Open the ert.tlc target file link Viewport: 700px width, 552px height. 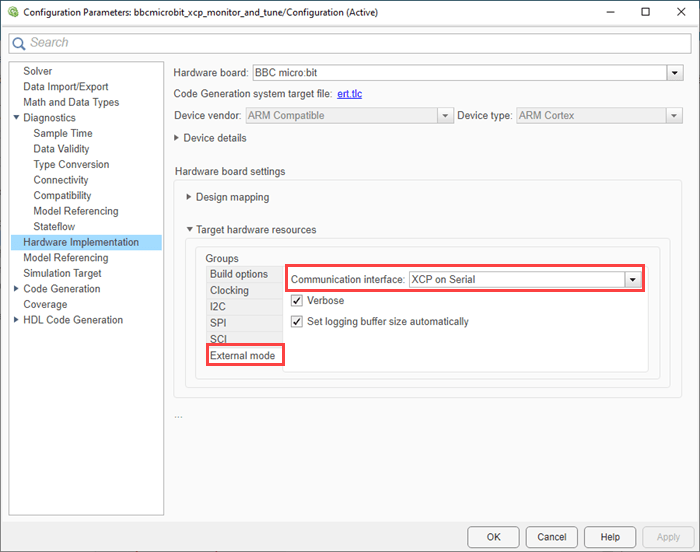click(x=350, y=94)
